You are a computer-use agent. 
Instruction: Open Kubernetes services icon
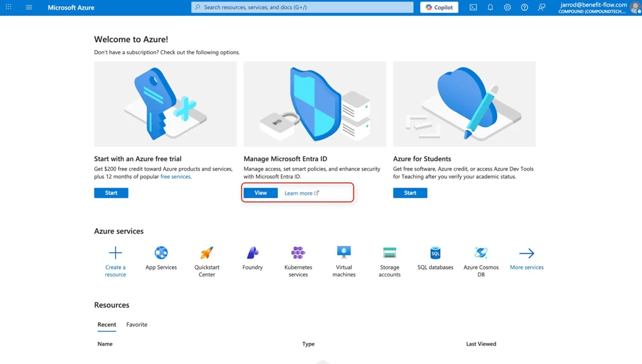pos(298,253)
